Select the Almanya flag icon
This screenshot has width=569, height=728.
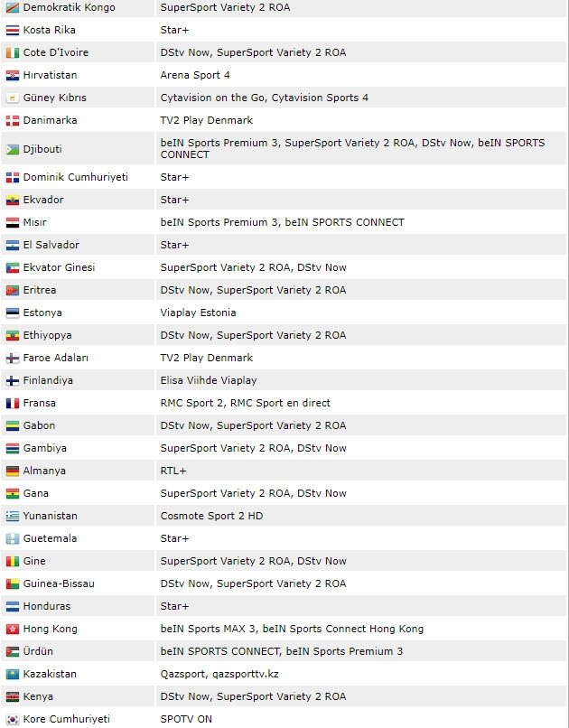13,471
